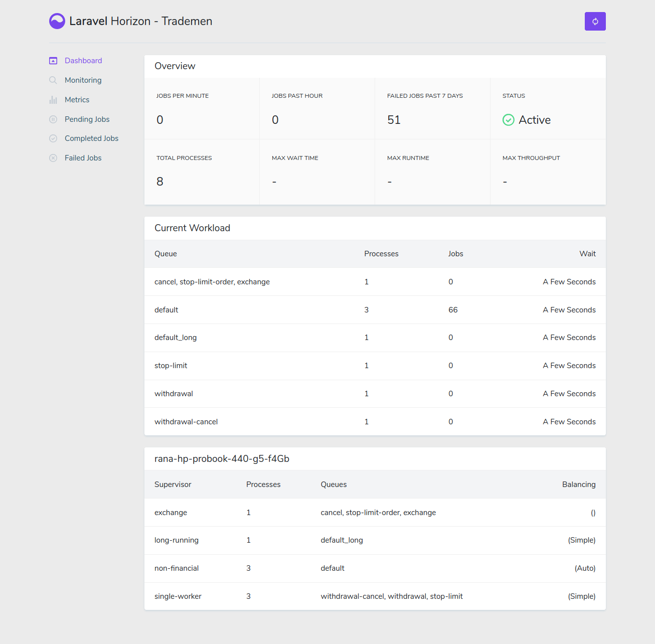View Pending Jobs list
The height and width of the screenshot is (644, 655).
pos(87,119)
